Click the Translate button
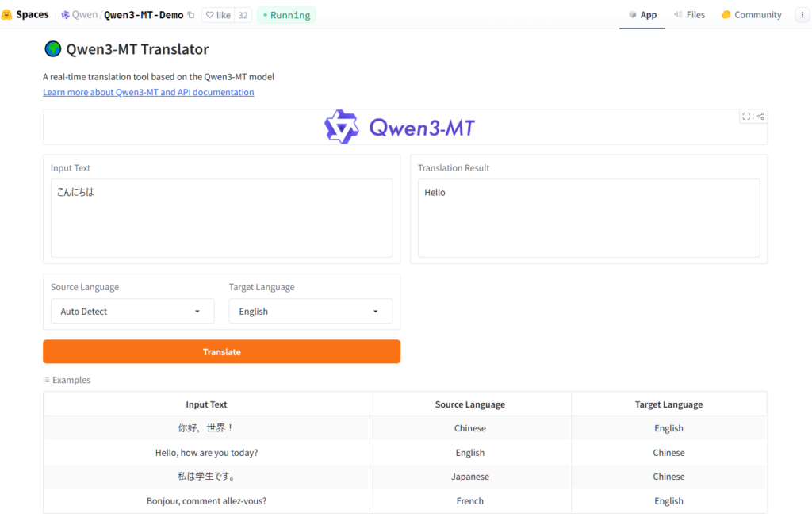This screenshot has width=812, height=525. click(x=222, y=351)
